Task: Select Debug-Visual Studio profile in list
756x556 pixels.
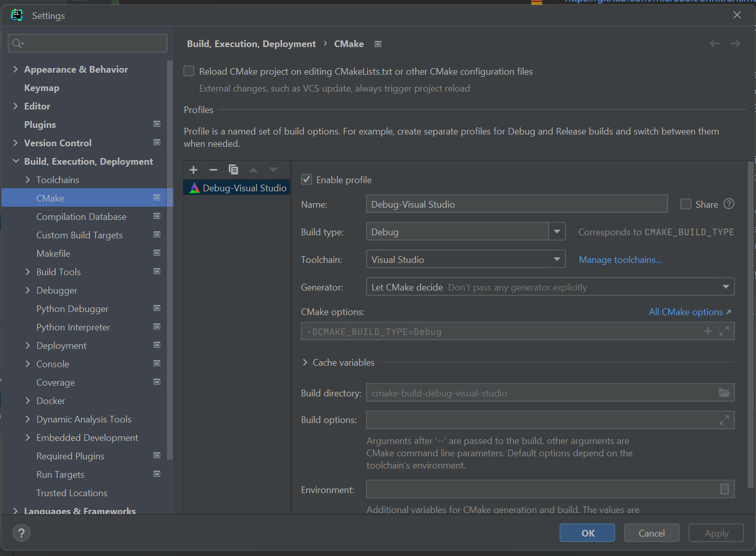Action: click(x=237, y=188)
